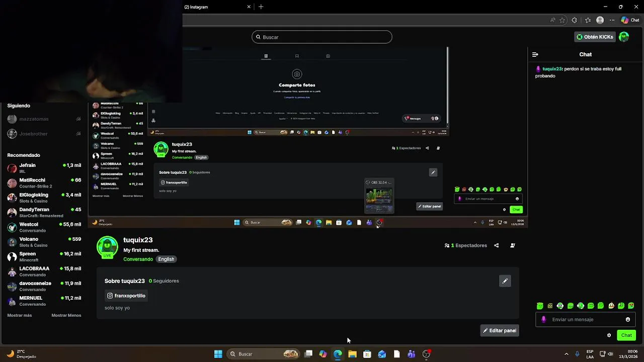Open a new browser tab
This screenshot has width=644, height=362.
(261, 7)
